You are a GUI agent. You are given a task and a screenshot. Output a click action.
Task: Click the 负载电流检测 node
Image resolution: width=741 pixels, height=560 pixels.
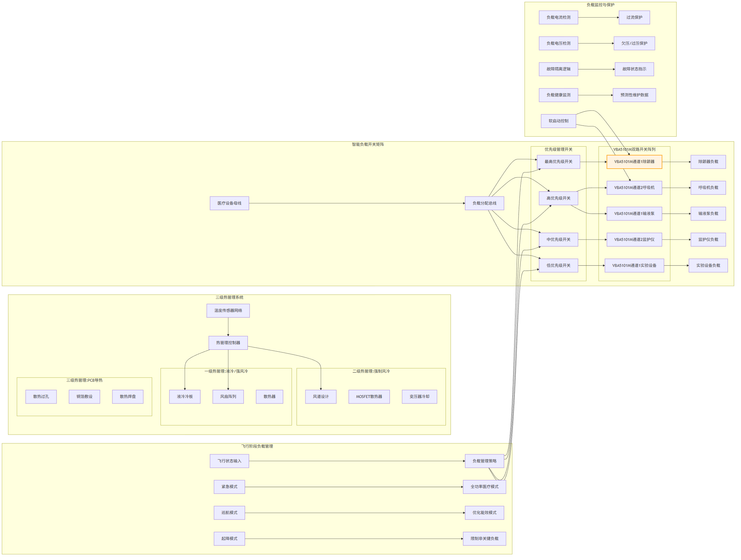pos(559,18)
